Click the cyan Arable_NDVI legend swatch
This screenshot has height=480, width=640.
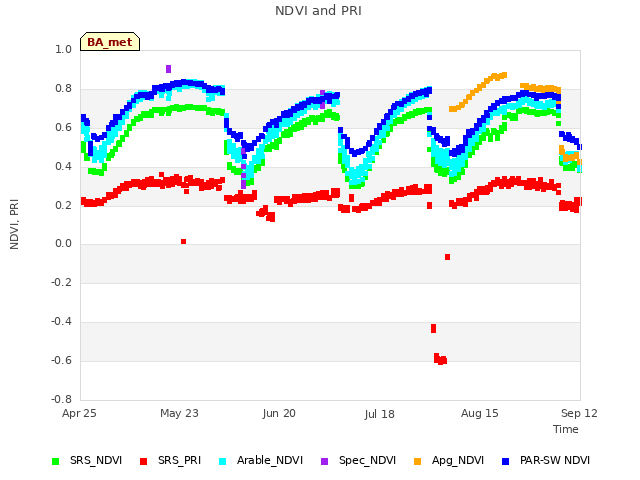(222, 461)
